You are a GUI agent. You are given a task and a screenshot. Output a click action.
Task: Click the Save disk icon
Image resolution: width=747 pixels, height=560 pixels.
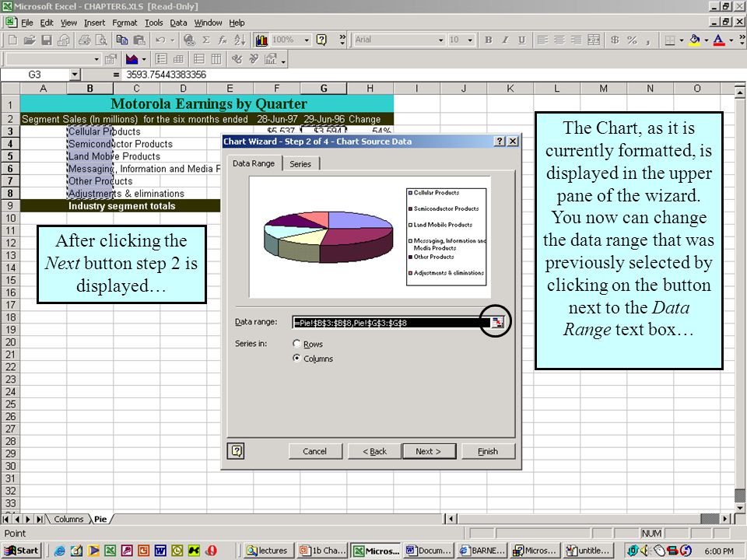(46, 40)
